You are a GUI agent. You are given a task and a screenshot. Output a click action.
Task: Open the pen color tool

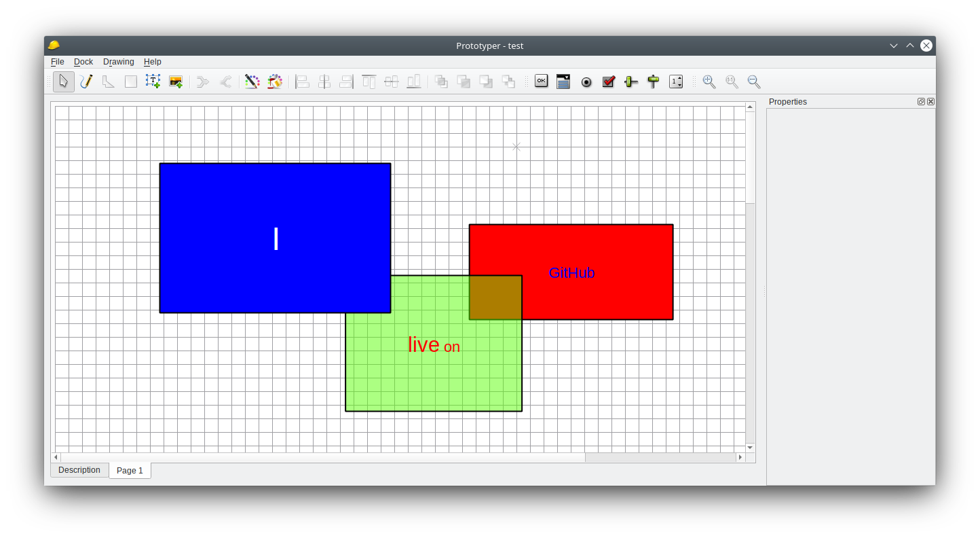(252, 82)
